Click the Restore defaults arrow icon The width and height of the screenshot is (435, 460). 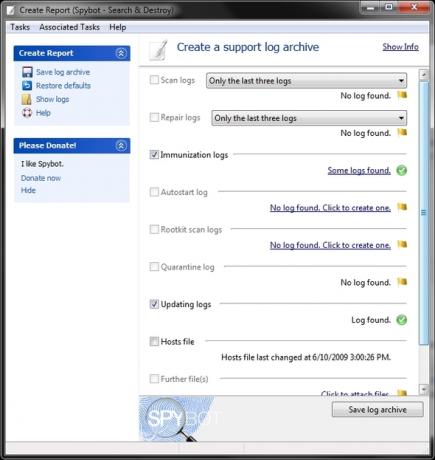click(x=27, y=86)
